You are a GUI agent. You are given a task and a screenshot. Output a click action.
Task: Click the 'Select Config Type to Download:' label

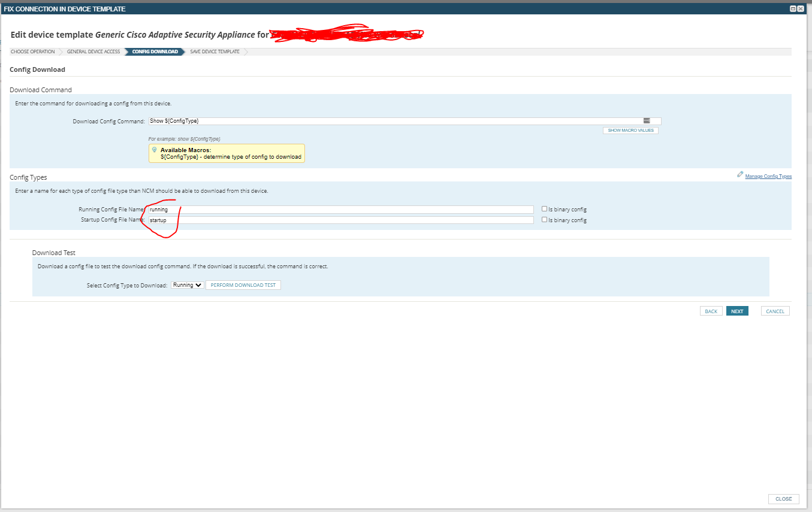point(127,286)
